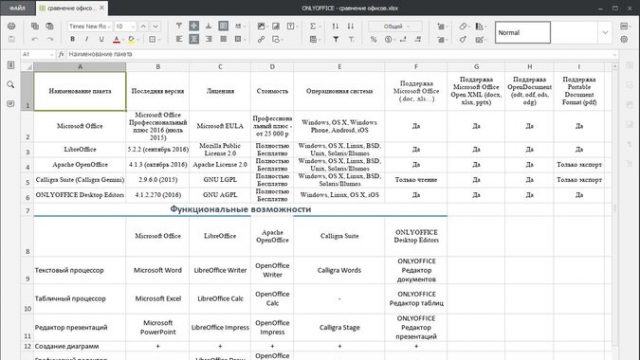Apply the filter funnel icon
The image size is (640, 360).
pos(336,39)
